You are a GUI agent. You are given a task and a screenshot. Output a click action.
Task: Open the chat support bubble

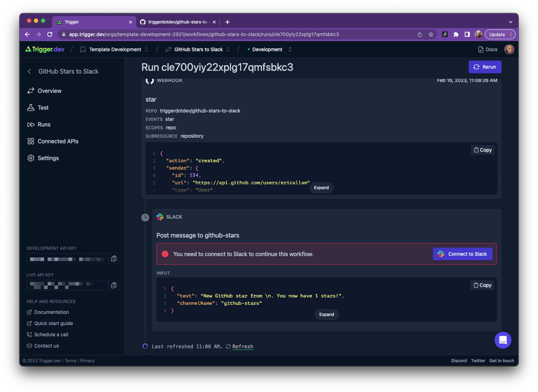click(503, 340)
